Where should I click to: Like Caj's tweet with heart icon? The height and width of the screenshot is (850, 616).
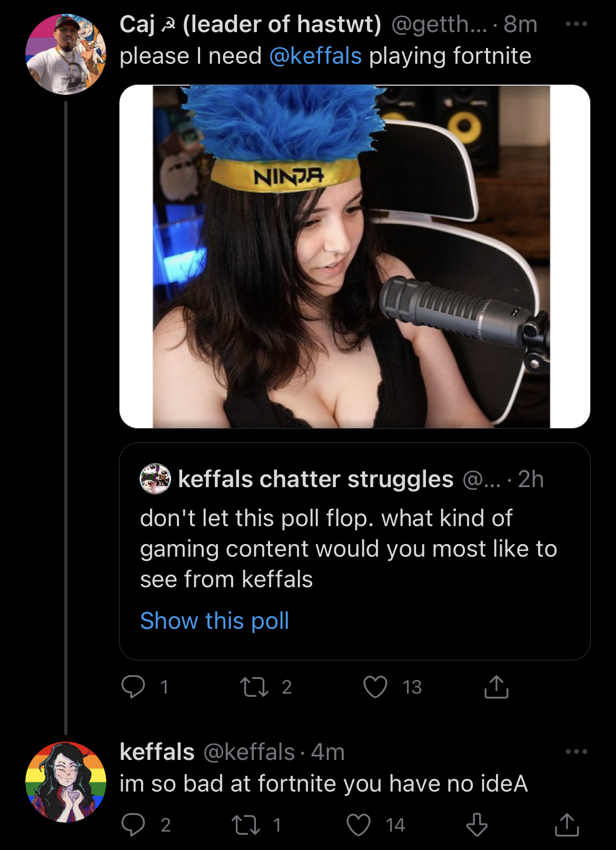(375, 687)
